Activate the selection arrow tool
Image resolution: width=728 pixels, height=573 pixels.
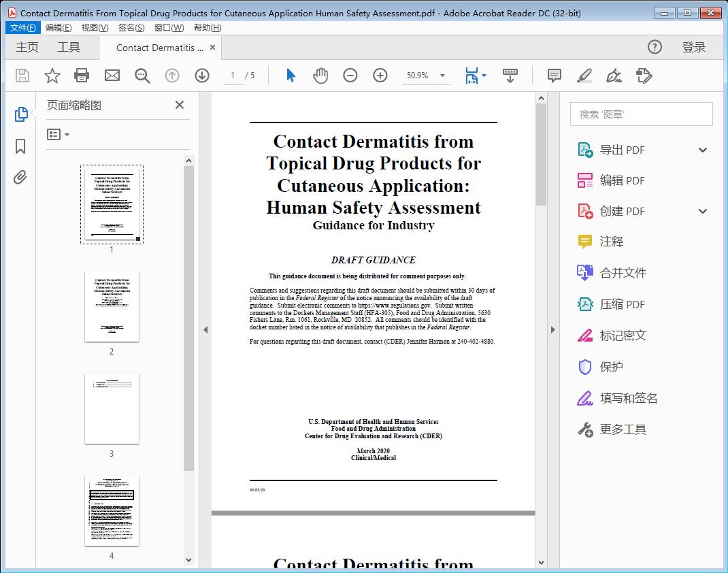click(x=289, y=76)
